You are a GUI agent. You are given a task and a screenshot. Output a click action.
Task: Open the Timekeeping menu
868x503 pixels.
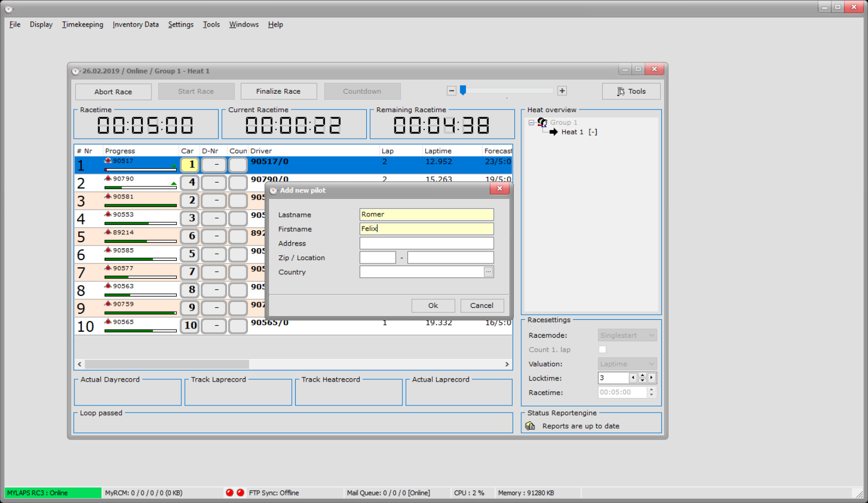point(82,24)
